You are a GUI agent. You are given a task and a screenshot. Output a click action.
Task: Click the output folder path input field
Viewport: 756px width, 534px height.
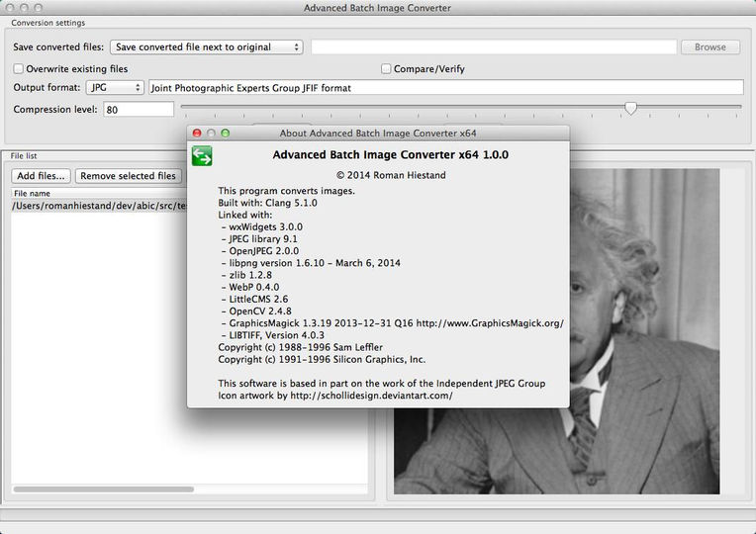tap(494, 47)
